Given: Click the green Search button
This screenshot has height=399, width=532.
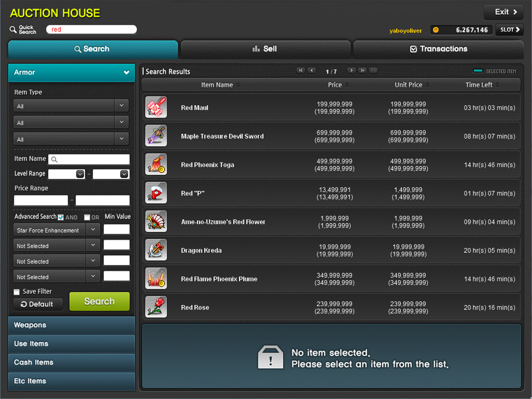Looking at the screenshot, I should click(x=100, y=301).
